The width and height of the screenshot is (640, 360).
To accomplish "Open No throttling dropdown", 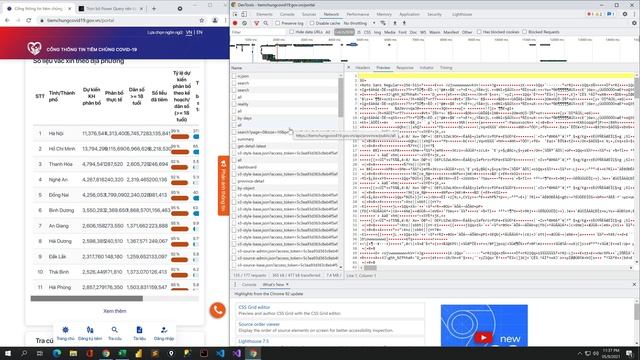I will [359, 23].
